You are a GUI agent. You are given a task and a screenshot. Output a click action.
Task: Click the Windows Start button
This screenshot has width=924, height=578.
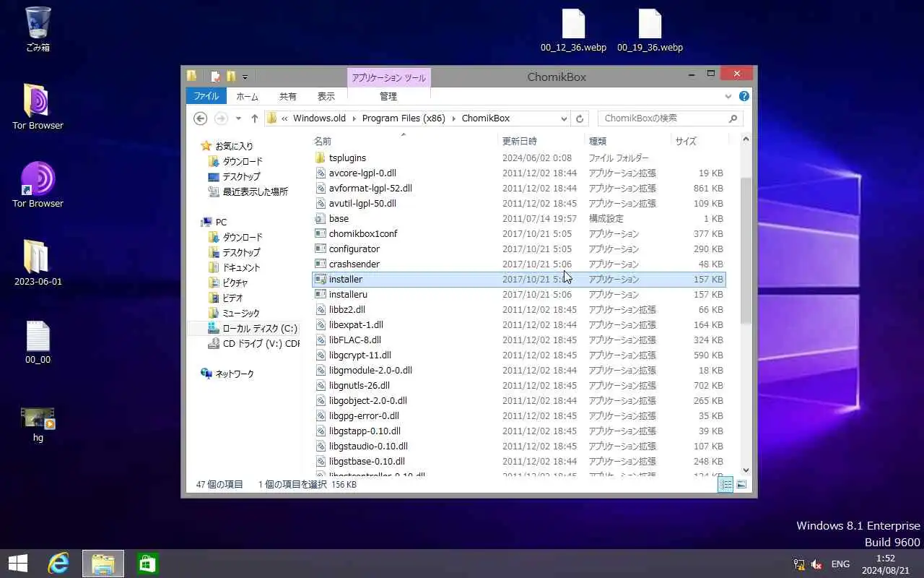coord(18,564)
